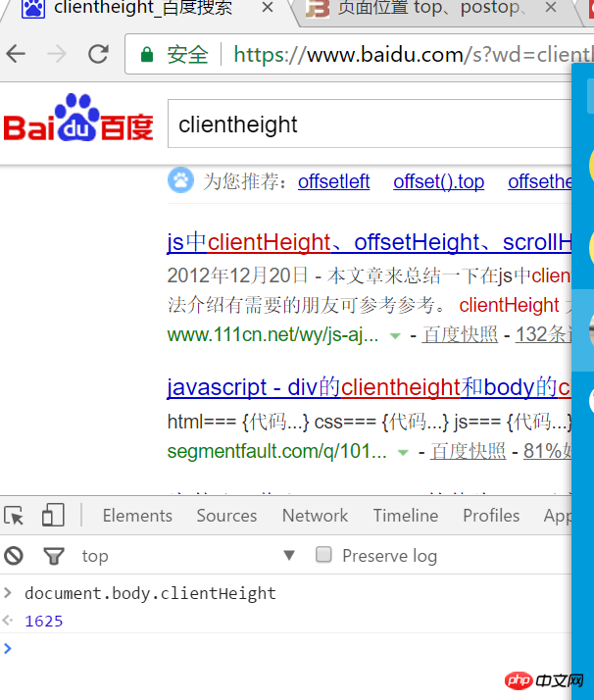594x700 pixels.
Task: Reload the page with the refresh icon
Action: [x=98, y=54]
